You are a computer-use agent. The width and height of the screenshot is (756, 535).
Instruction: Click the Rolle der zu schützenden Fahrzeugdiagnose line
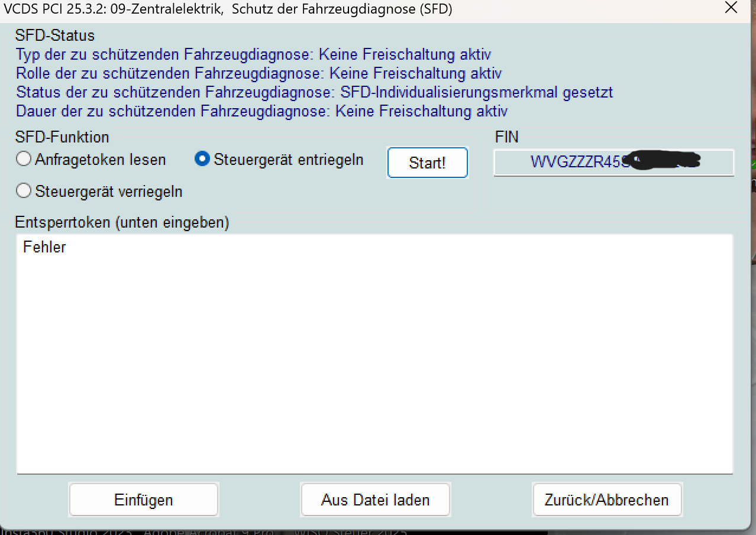pos(259,74)
